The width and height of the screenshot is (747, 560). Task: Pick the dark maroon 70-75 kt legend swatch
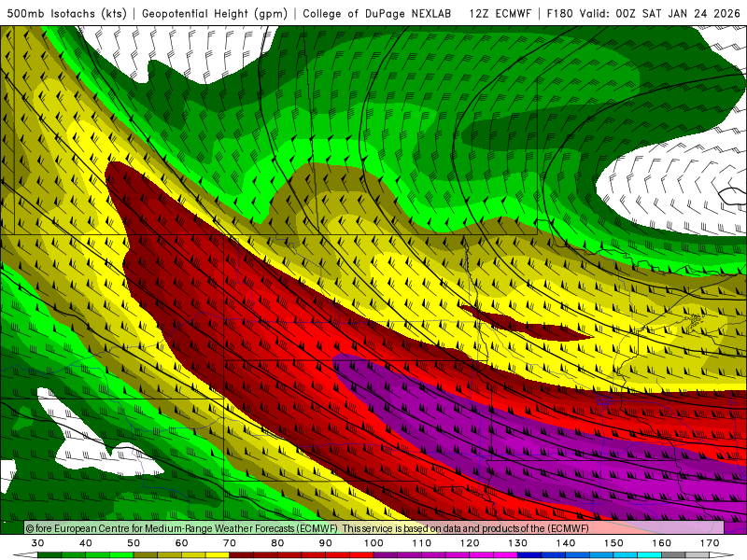(x=242, y=555)
